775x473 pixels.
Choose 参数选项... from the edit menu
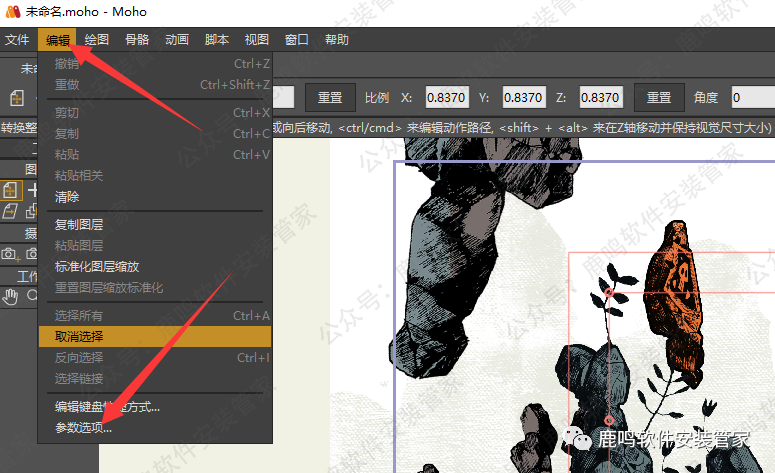point(83,428)
